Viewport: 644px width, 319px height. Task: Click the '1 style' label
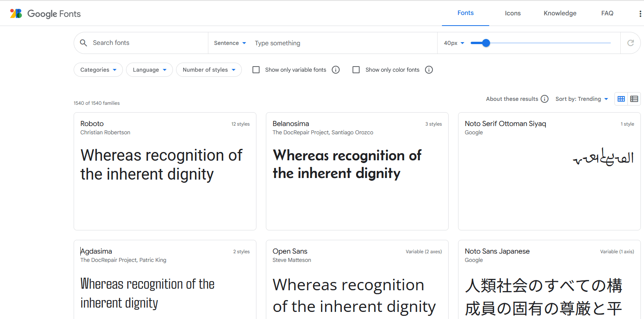pyautogui.click(x=627, y=124)
